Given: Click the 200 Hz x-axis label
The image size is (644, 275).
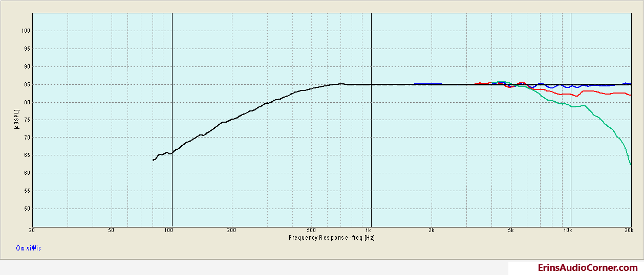Looking at the screenshot, I should point(231,231).
